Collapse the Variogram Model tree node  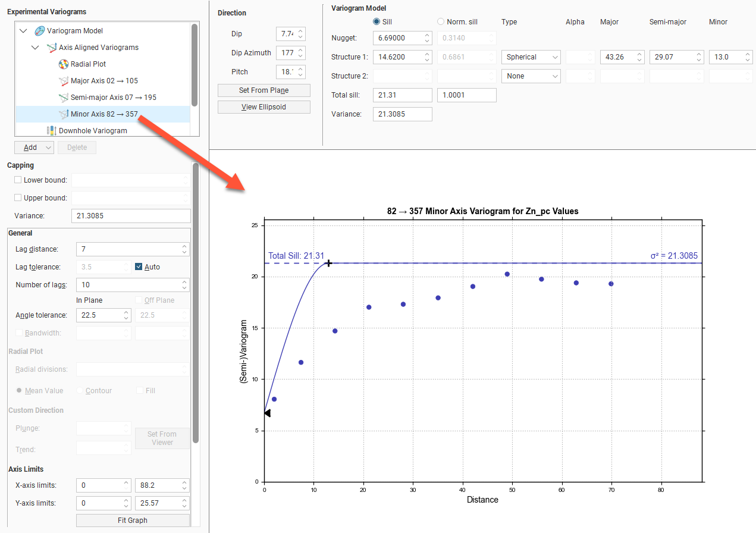click(x=23, y=31)
